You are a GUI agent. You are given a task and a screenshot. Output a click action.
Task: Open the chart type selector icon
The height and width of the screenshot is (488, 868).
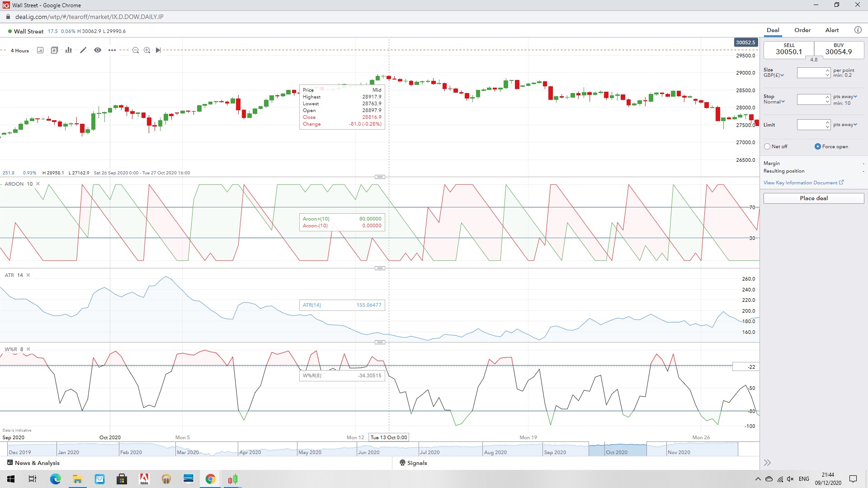[x=54, y=50]
